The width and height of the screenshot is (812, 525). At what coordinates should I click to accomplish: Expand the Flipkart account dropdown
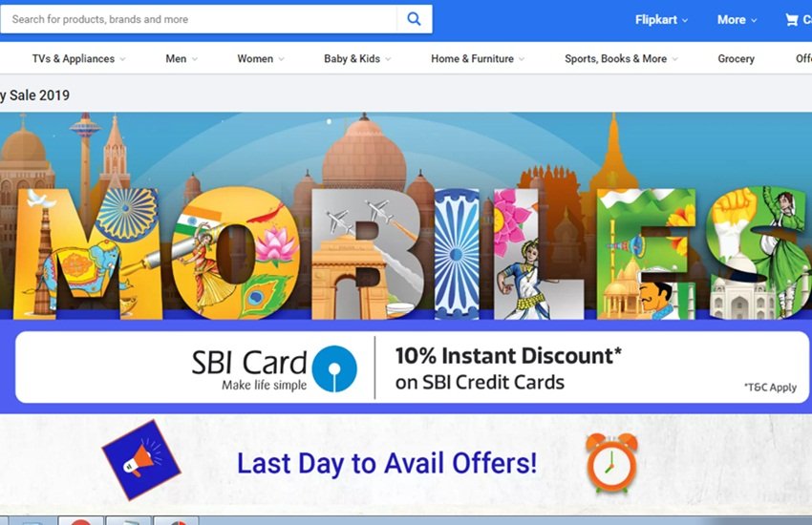pos(661,20)
